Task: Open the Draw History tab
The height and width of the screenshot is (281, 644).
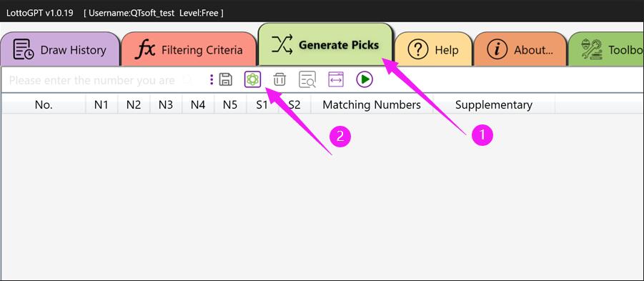Action: (x=60, y=49)
